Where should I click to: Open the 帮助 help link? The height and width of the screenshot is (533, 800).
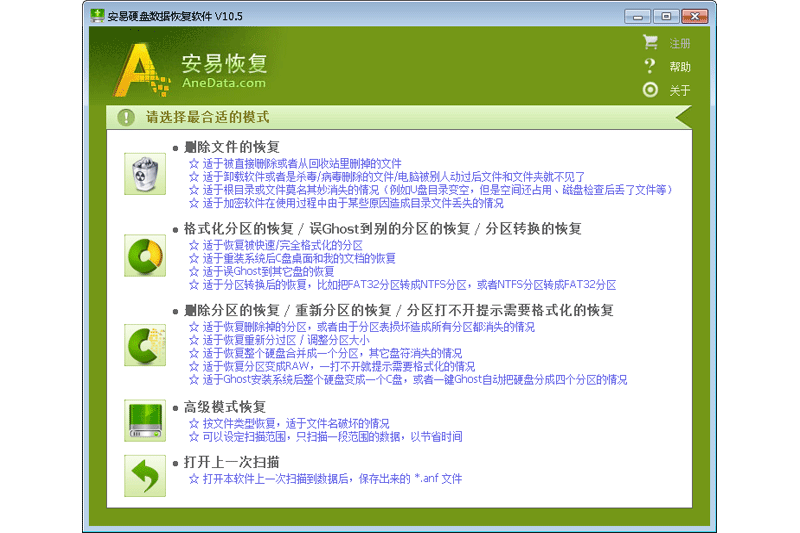tap(680, 67)
